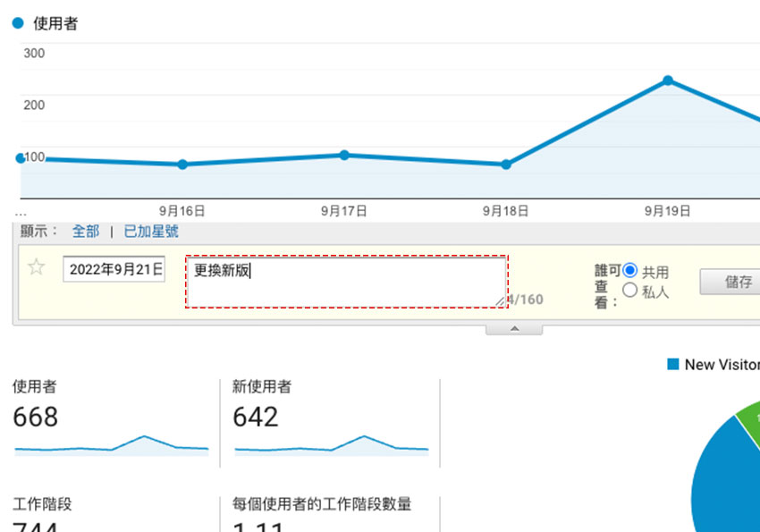This screenshot has height=532, width=760.
Task: Click the 9月16日 x-axis date label
Action: (182, 211)
